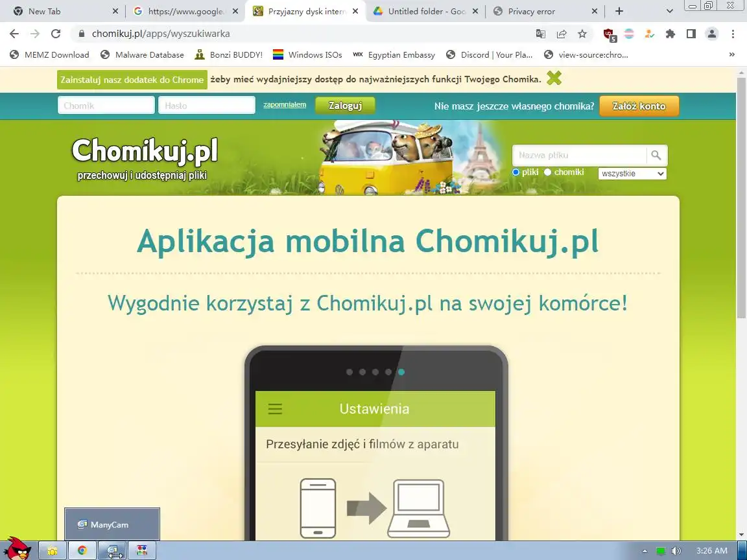This screenshot has height=560, width=747.
Task: Open new tab with the plus icon
Action: 619,11
